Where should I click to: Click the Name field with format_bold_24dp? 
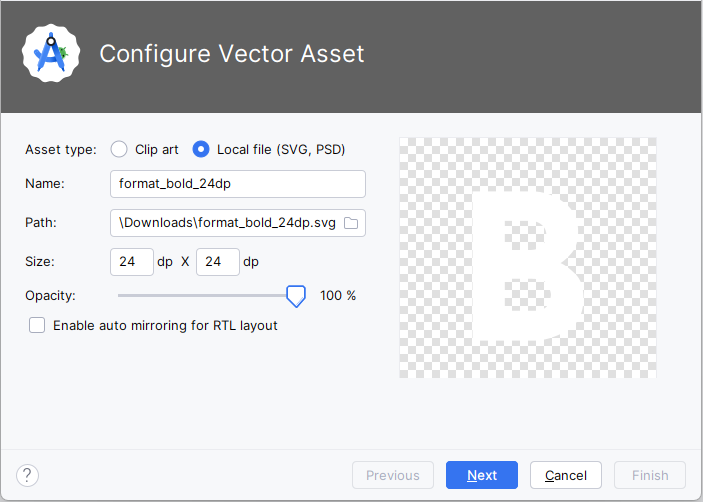[x=237, y=184]
